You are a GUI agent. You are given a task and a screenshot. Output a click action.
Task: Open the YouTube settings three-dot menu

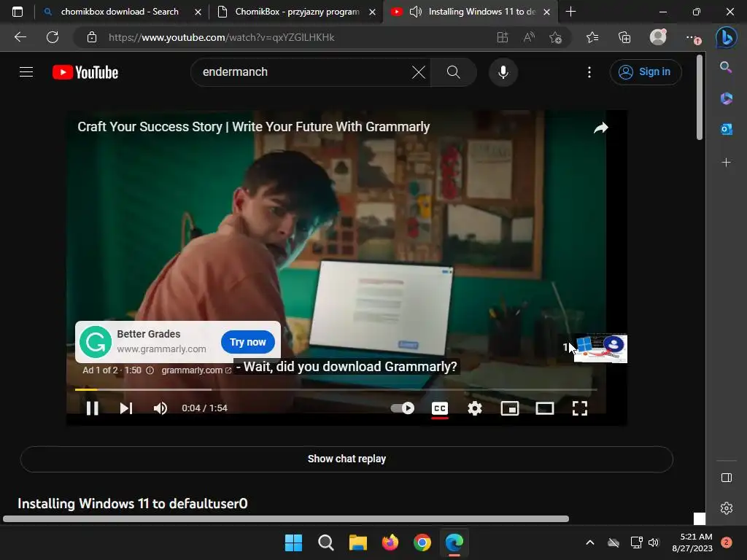tap(589, 72)
